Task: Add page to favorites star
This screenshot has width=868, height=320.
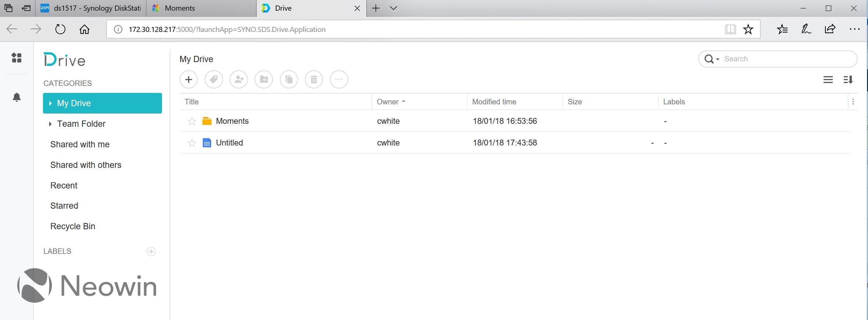Action: [x=748, y=29]
